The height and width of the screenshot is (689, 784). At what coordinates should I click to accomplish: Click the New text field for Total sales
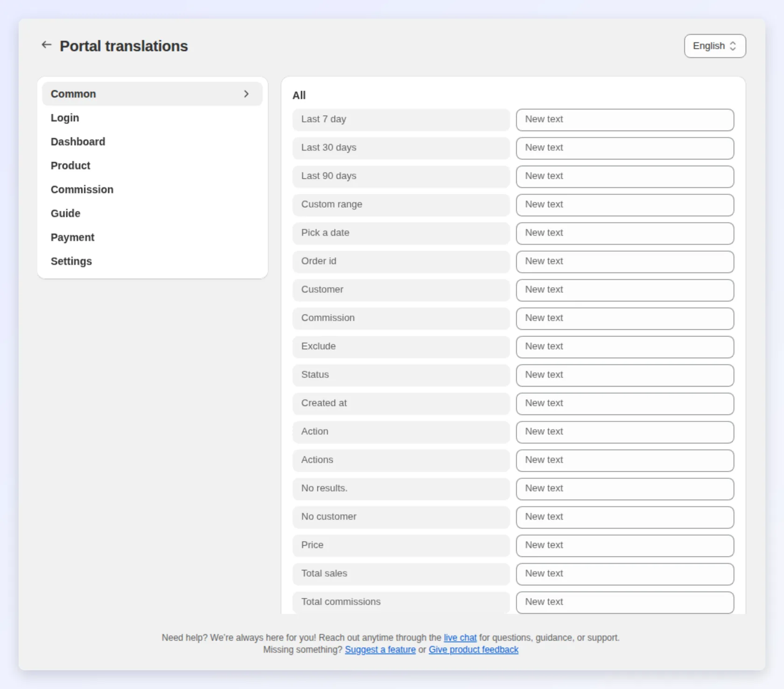tap(624, 574)
